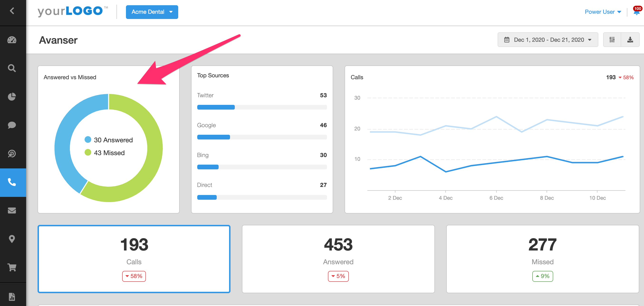644x306 pixels.
Task: Toggle the Answered legend item in donut
Action: (x=109, y=140)
